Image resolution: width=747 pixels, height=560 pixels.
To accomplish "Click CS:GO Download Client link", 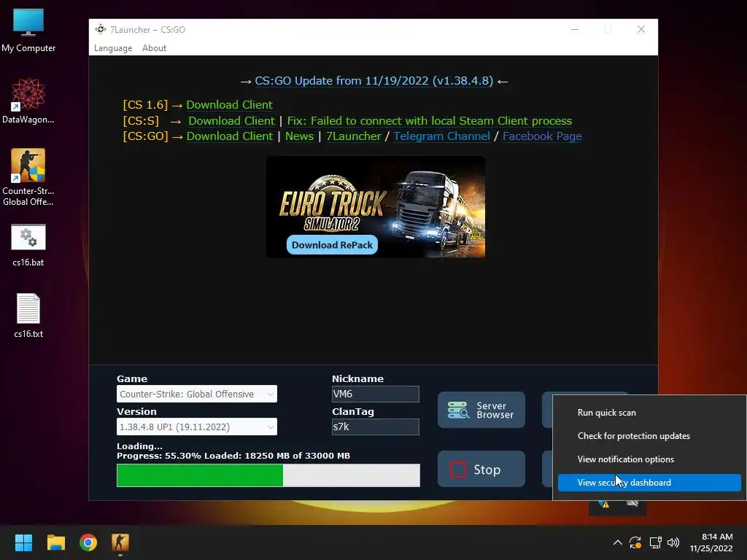I will [230, 136].
